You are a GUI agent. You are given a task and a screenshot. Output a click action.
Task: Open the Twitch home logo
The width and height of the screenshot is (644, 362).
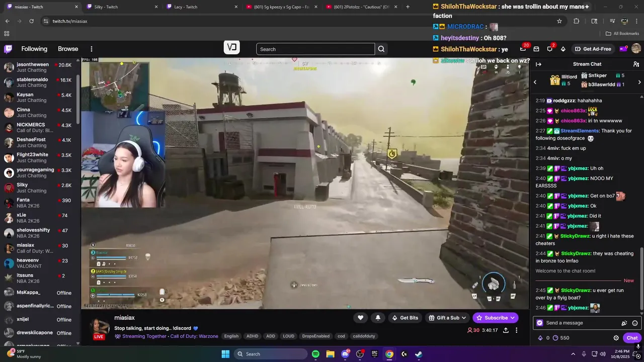8,49
